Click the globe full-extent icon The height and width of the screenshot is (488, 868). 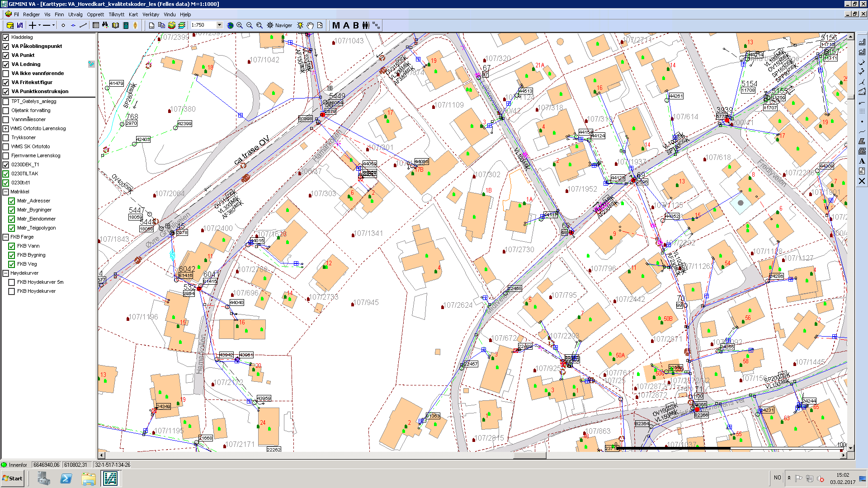[x=230, y=25]
